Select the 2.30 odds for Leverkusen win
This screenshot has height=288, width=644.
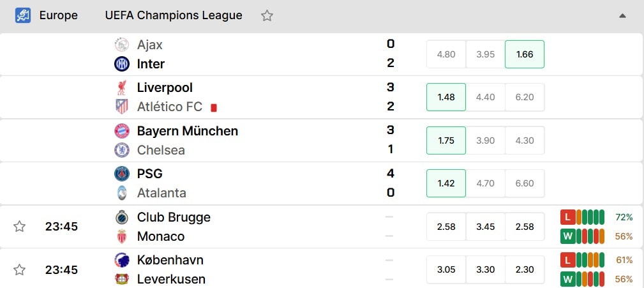[x=525, y=269]
